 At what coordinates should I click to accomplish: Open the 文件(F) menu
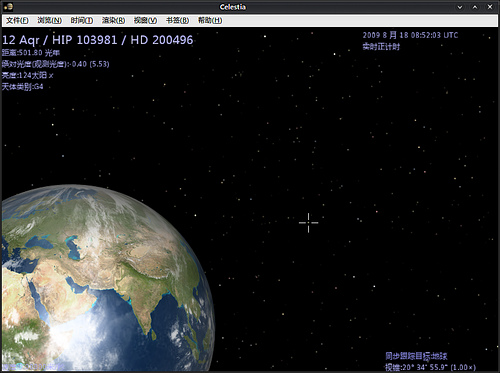coord(17,20)
